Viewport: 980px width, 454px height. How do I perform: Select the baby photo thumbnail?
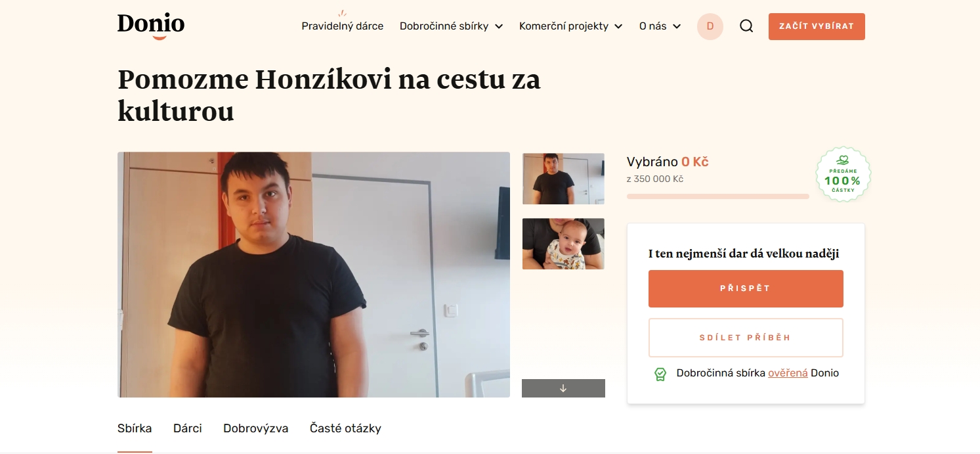tap(563, 244)
